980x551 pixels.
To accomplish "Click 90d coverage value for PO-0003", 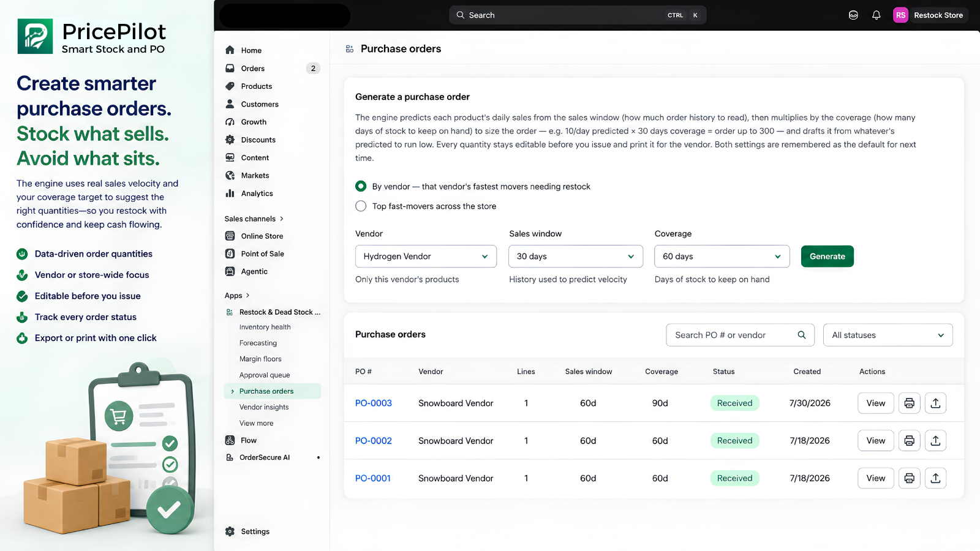I will (660, 403).
